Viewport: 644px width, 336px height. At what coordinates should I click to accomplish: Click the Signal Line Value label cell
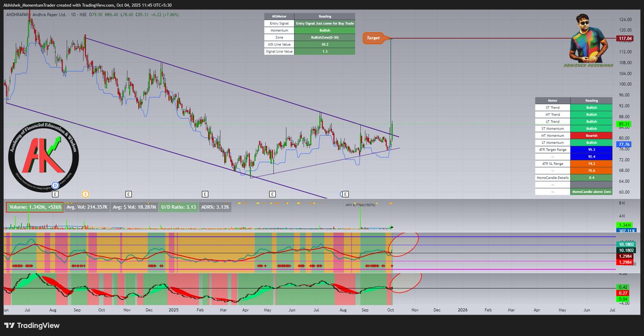(279, 52)
